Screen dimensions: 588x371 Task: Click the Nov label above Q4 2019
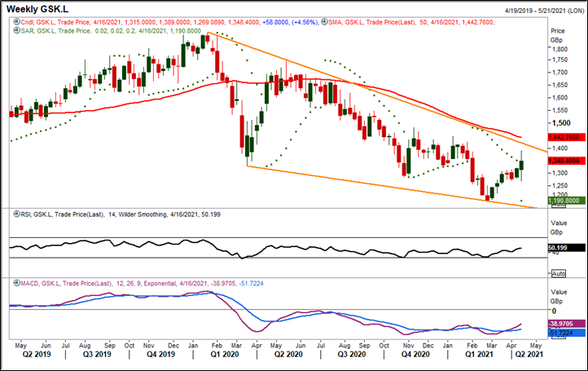[x=149, y=345]
